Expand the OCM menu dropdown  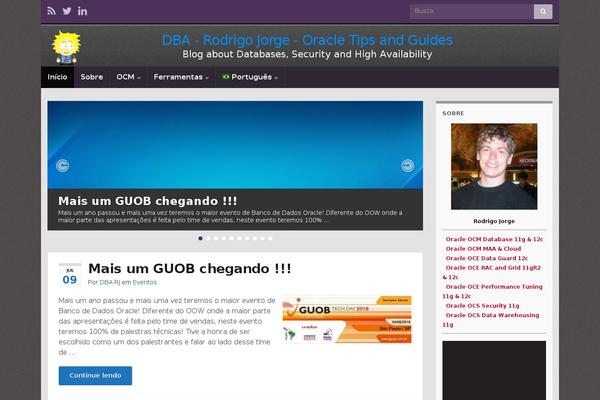pyautogui.click(x=128, y=77)
